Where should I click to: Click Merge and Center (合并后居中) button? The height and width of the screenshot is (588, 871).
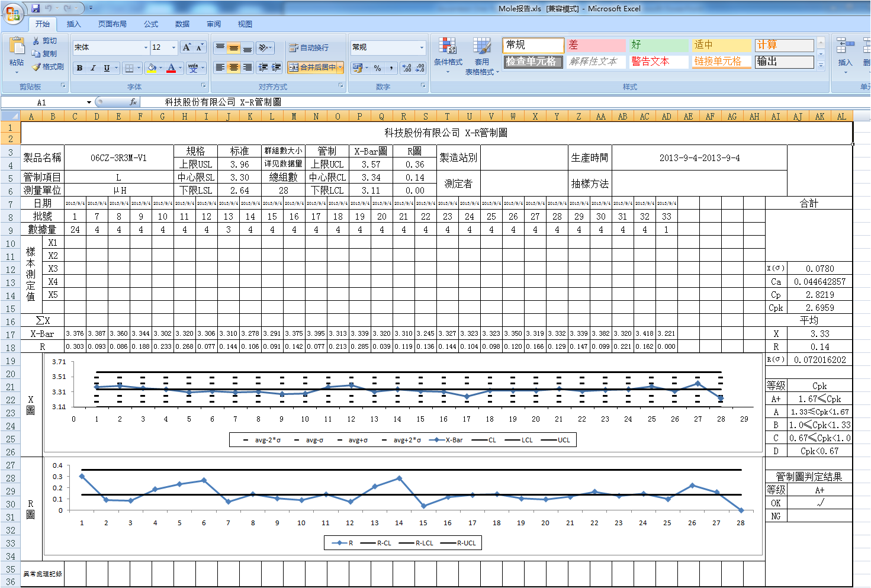[x=312, y=68]
